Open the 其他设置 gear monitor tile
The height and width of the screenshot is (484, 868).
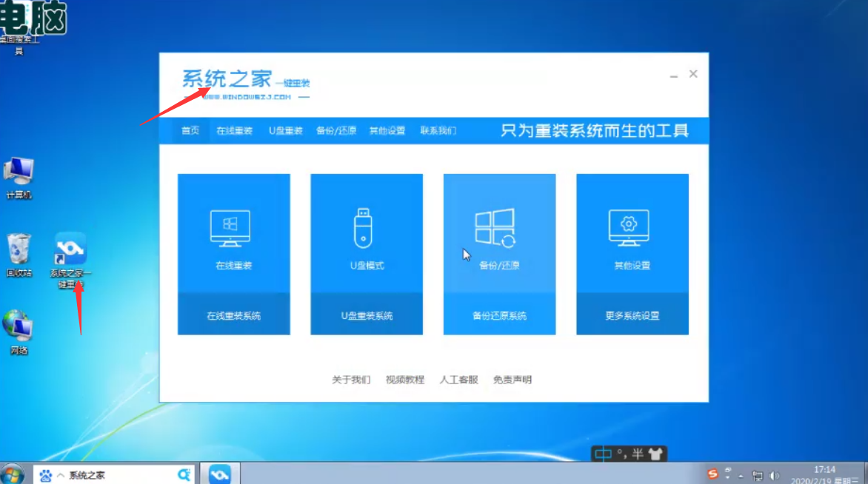click(x=632, y=233)
